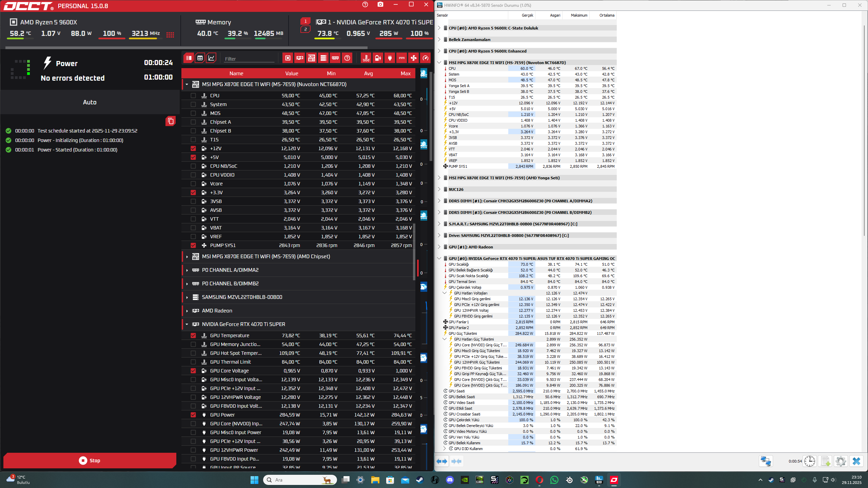
Task: Expand Bellek Zamanlamaları in HWiNFO
Action: (439, 40)
